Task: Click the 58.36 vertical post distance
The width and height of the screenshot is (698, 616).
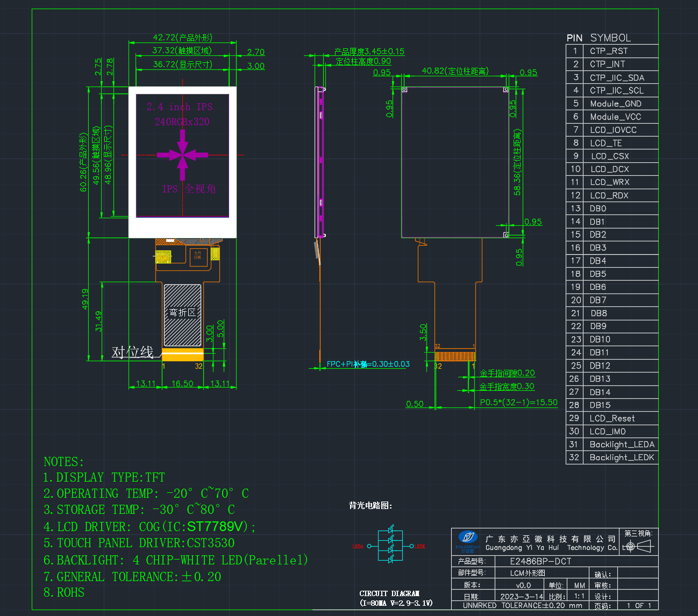Action: (517, 162)
